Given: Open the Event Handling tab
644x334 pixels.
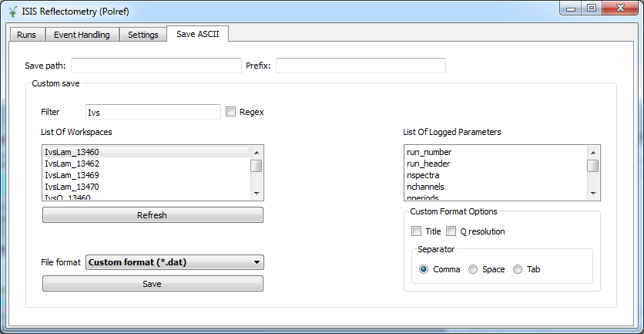Looking at the screenshot, I should 82,35.
